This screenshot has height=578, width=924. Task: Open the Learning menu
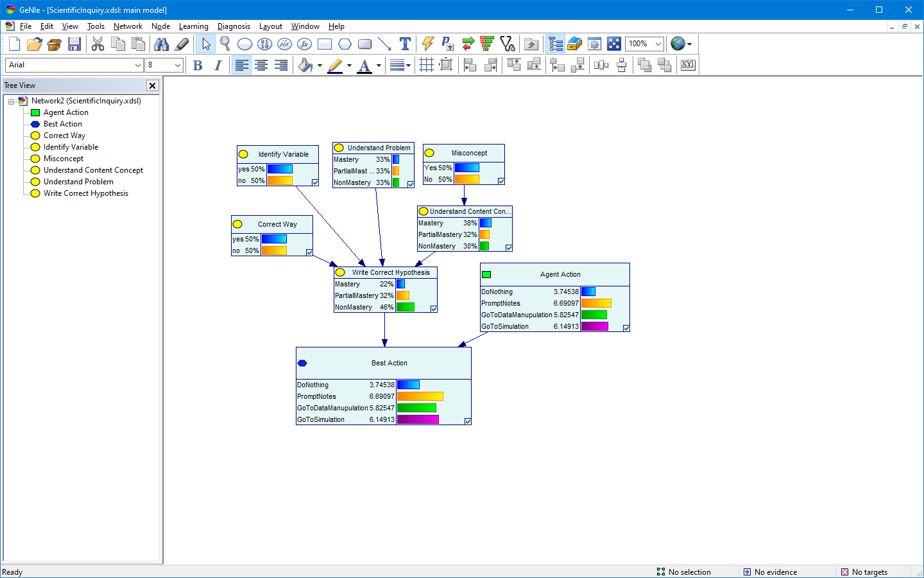click(x=193, y=26)
